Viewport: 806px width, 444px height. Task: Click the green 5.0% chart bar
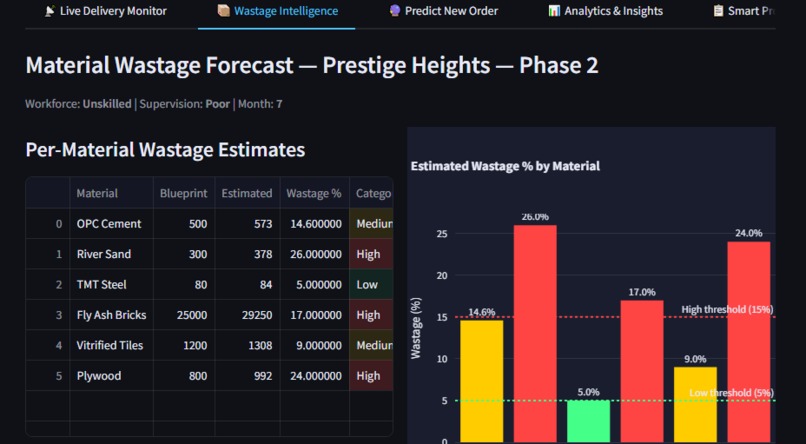pos(589,421)
